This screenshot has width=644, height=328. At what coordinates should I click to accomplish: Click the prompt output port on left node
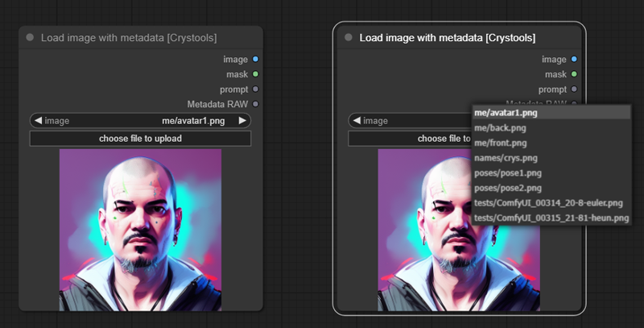pos(255,89)
